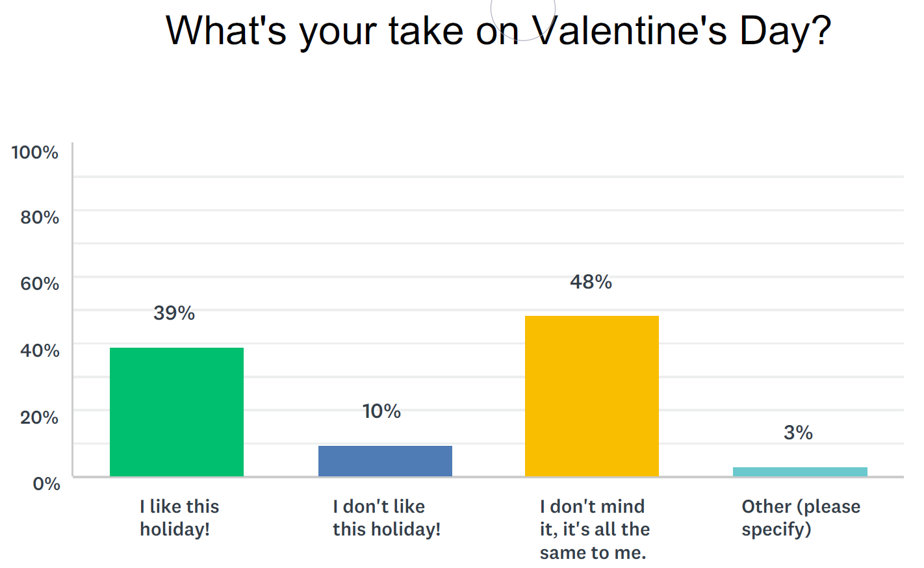
Task: Click the 60% y-axis label
Action: tap(40, 284)
